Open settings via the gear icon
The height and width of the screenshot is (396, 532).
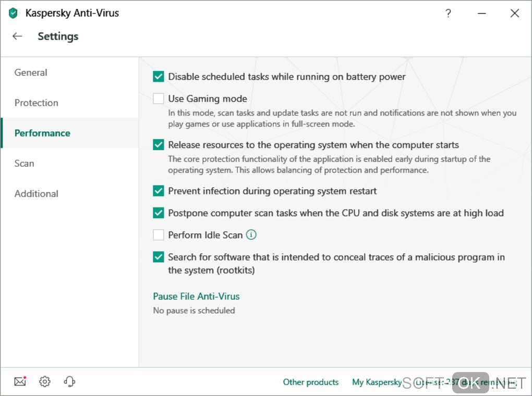45,382
